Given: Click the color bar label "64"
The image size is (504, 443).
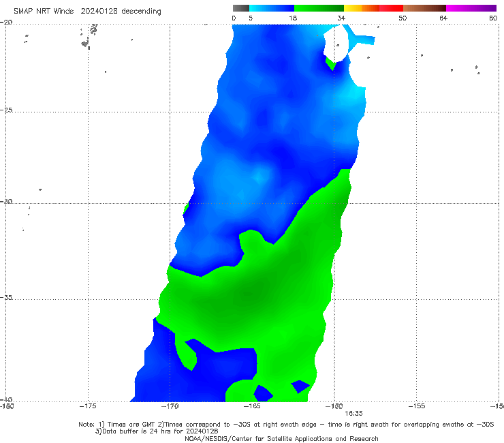Looking at the screenshot, I should tap(443, 18).
